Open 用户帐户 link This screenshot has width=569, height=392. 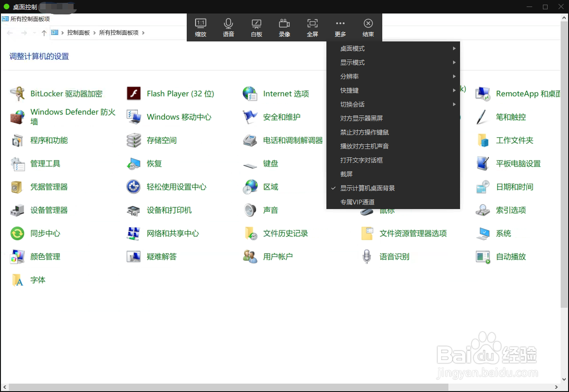tap(278, 257)
